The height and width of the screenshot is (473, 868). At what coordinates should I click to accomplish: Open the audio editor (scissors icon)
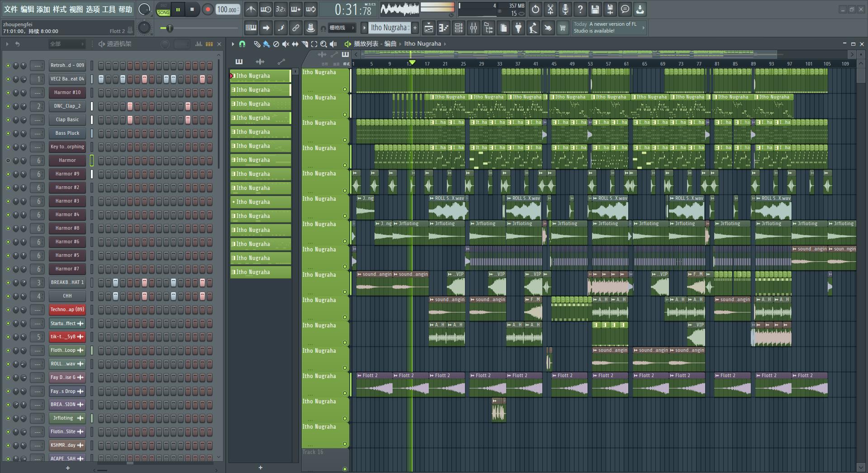(550, 9)
